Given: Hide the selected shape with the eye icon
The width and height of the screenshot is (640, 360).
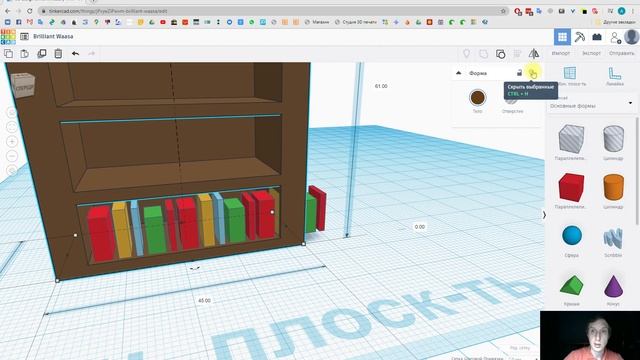Looking at the screenshot, I should pos(533,73).
